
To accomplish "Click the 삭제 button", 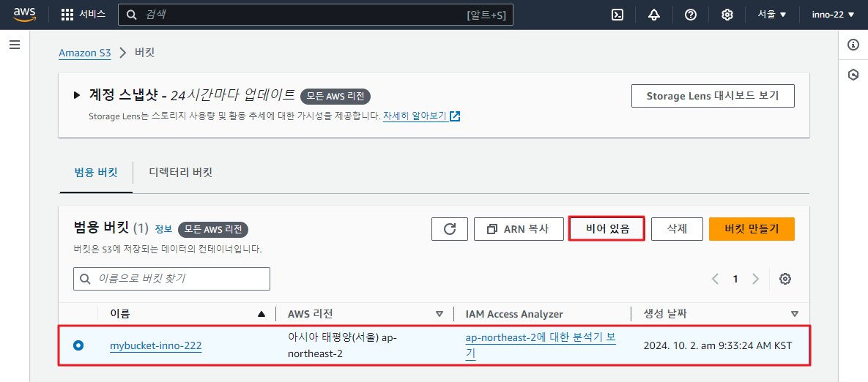I will tap(677, 229).
